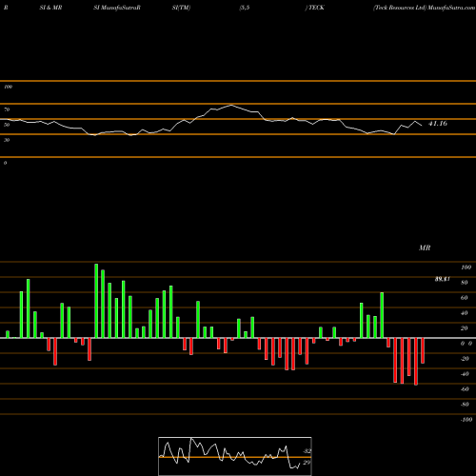Click the Teck Resources Ltd MunafaSutra.com title
Viewport: 476px width, 476px height.
tap(425, 8)
